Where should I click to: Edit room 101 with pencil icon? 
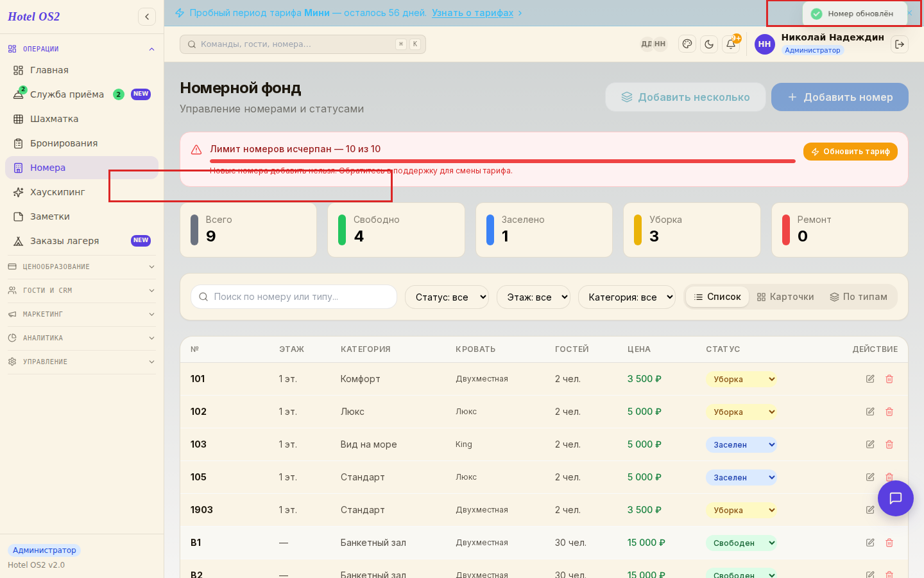point(870,379)
